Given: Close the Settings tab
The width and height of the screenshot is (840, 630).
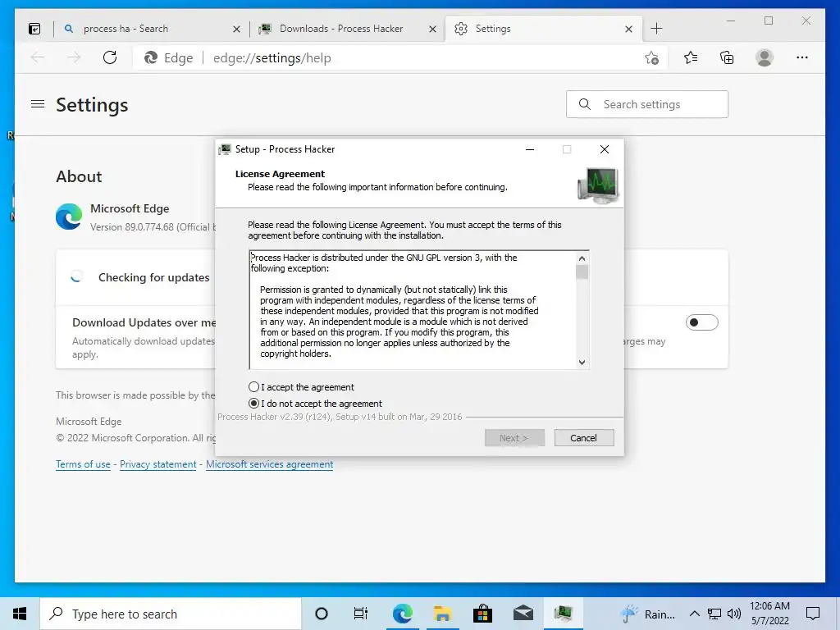Looking at the screenshot, I should pos(629,29).
